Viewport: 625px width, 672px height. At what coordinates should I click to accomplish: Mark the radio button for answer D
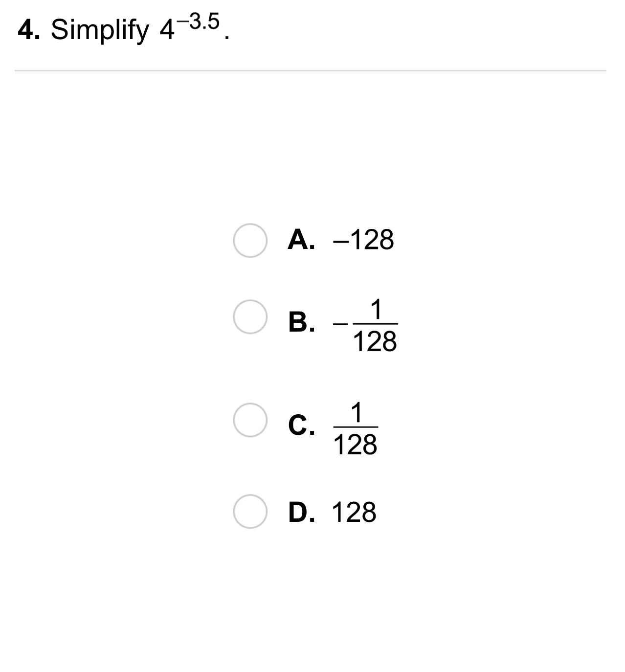coord(250,511)
